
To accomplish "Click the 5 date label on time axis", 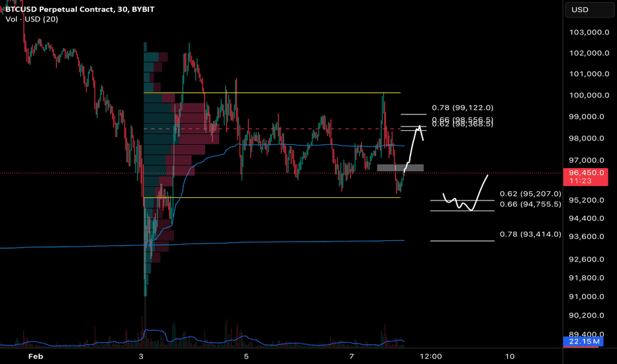I will click(x=246, y=357).
